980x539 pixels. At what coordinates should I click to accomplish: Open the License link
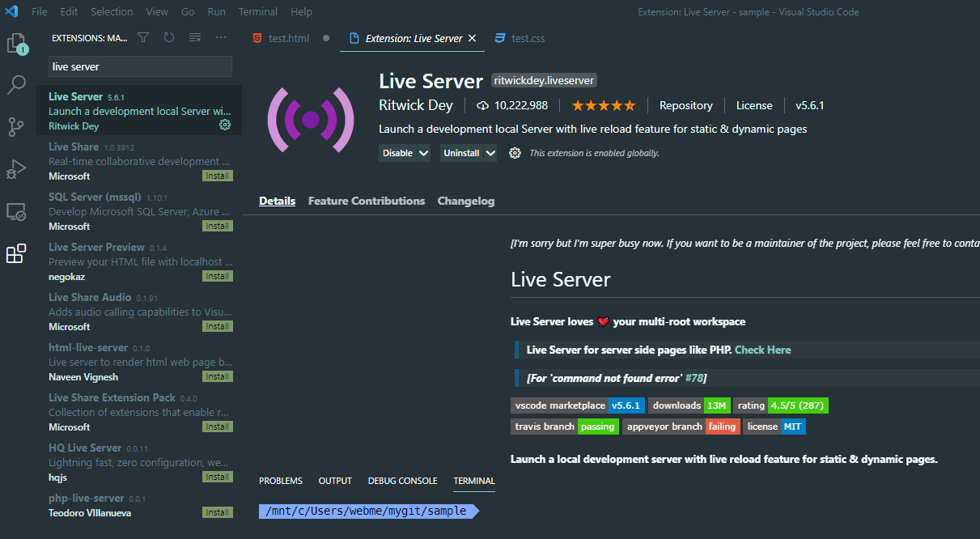click(x=754, y=105)
